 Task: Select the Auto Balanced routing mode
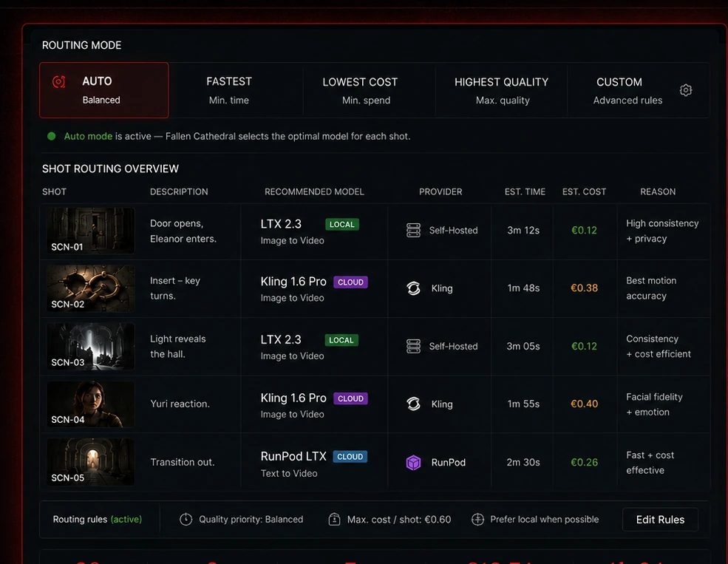(104, 90)
